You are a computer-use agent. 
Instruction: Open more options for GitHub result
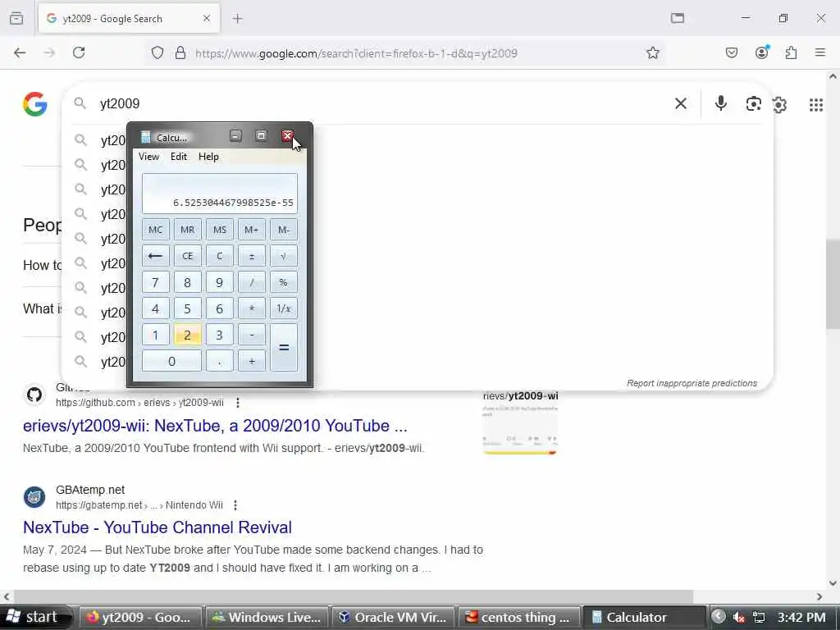238,402
